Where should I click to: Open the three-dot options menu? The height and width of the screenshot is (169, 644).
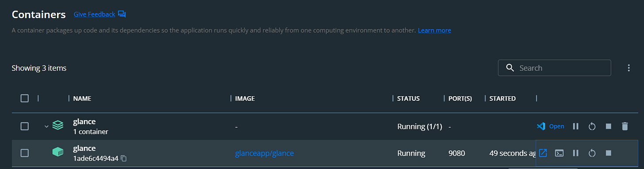point(629,68)
